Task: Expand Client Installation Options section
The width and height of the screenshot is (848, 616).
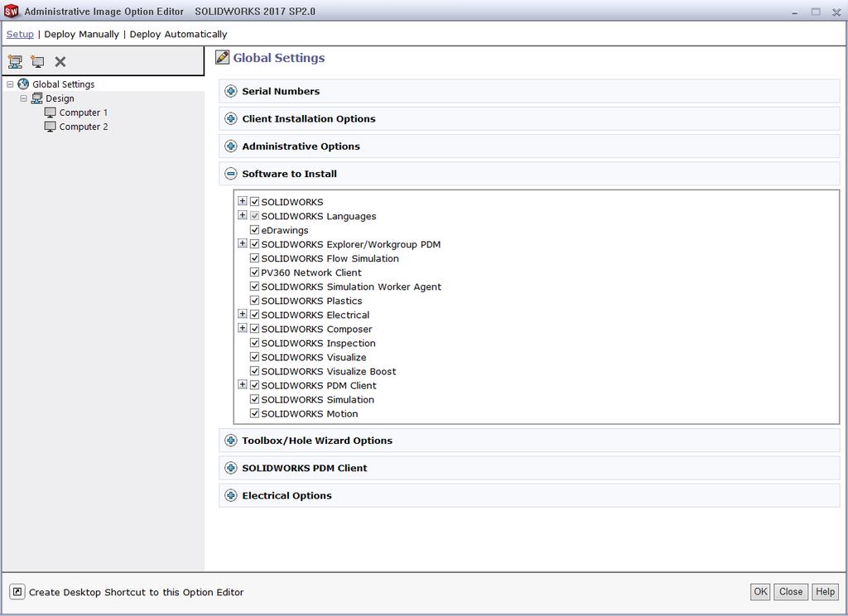Action: pyautogui.click(x=231, y=118)
